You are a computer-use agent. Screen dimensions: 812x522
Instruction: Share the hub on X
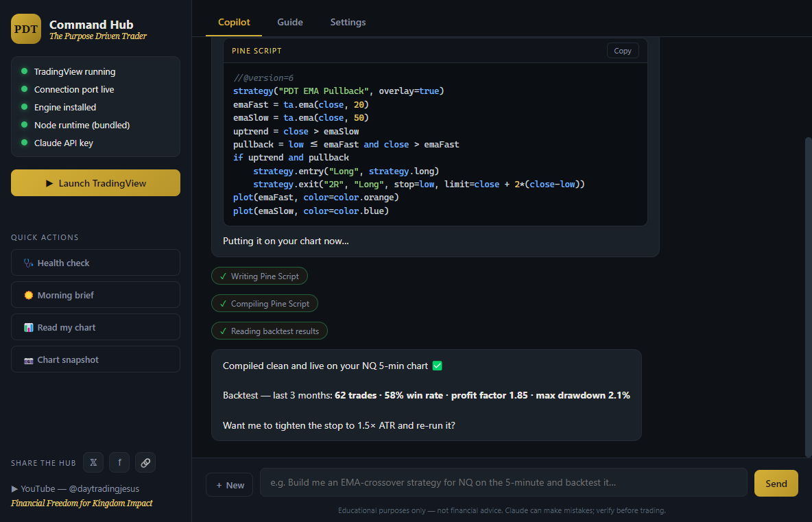(93, 462)
